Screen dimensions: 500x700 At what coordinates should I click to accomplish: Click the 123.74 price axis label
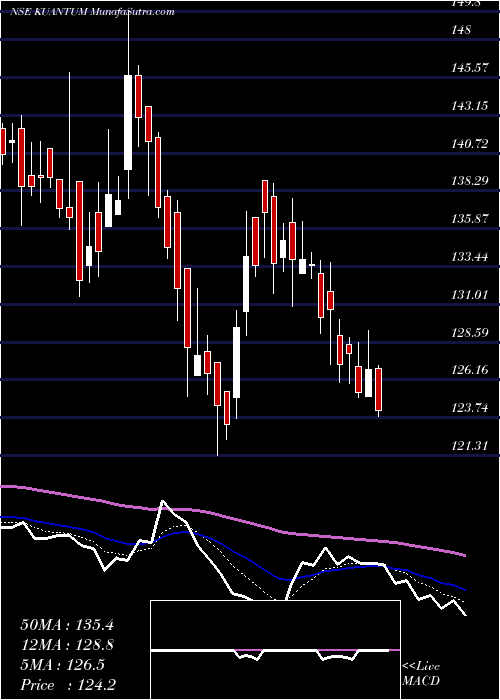(470, 408)
